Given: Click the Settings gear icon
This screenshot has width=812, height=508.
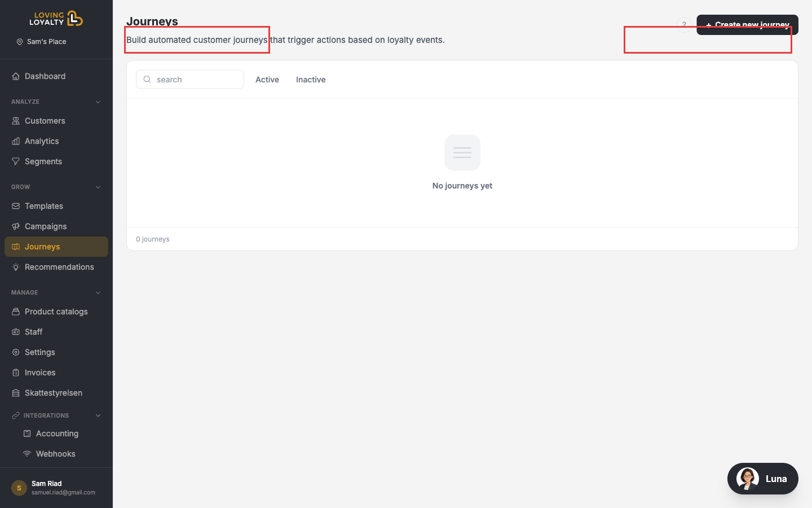Looking at the screenshot, I should (16, 352).
